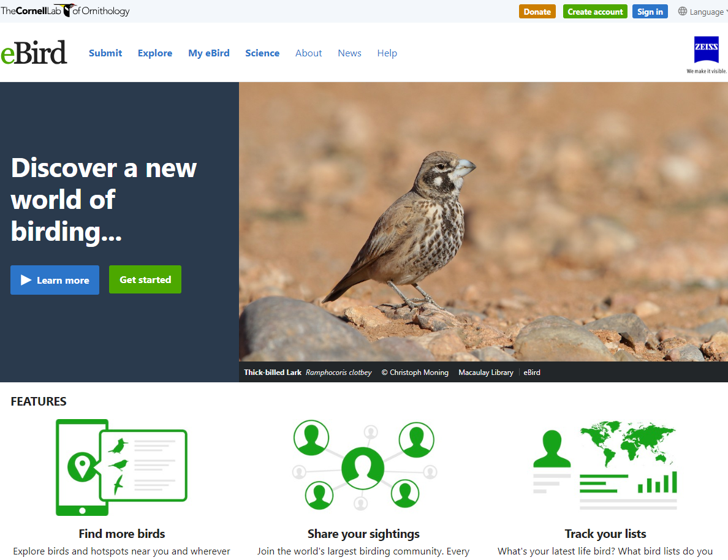The image size is (728, 560).
Task: Click the eBird link in photo caption
Action: pyautogui.click(x=532, y=373)
